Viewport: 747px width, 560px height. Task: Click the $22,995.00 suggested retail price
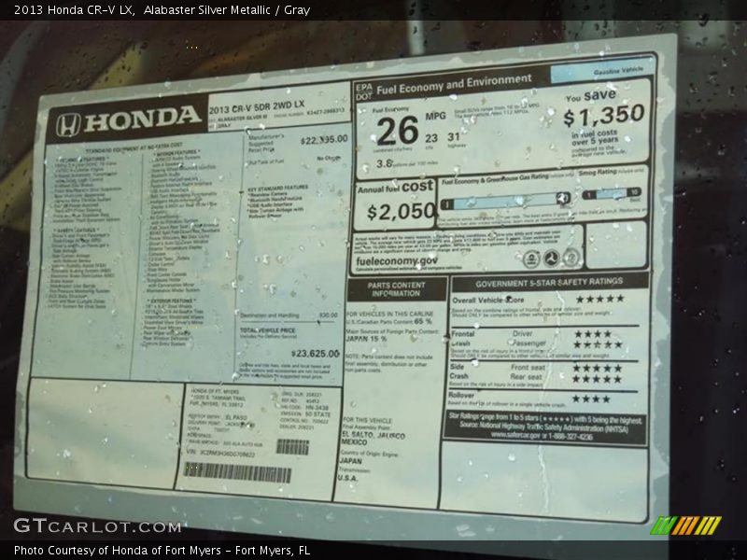pyautogui.click(x=324, y=139)
